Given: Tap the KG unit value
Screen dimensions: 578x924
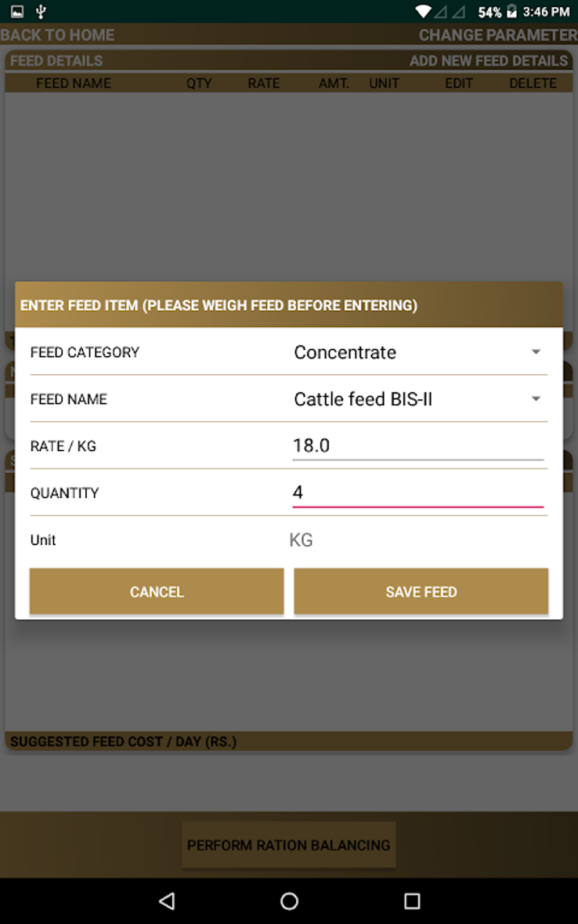Looking at the screenshot, I should point(301,540).
